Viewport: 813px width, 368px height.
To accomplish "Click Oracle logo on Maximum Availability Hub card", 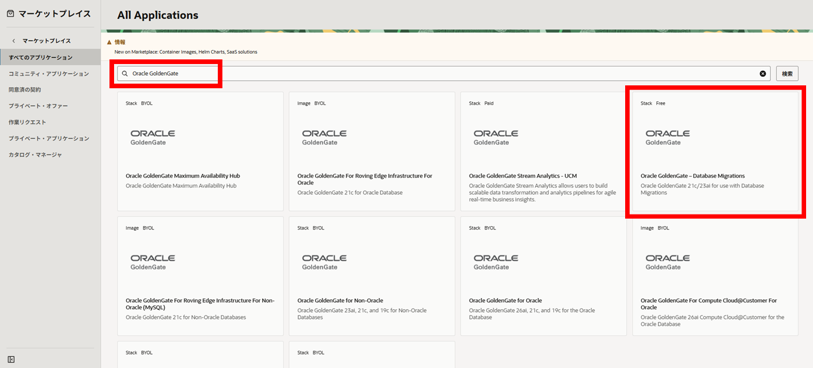I will coord(152,137).
